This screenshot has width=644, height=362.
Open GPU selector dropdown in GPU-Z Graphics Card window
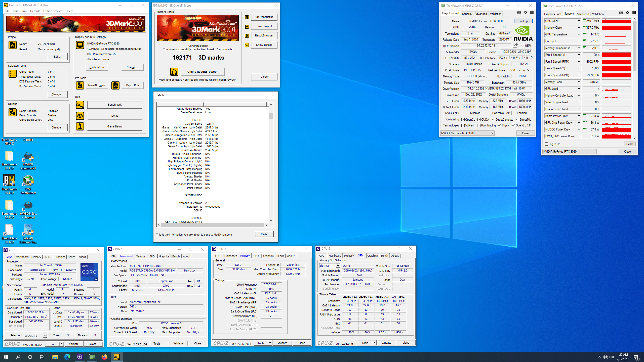[x=467, y=133]
